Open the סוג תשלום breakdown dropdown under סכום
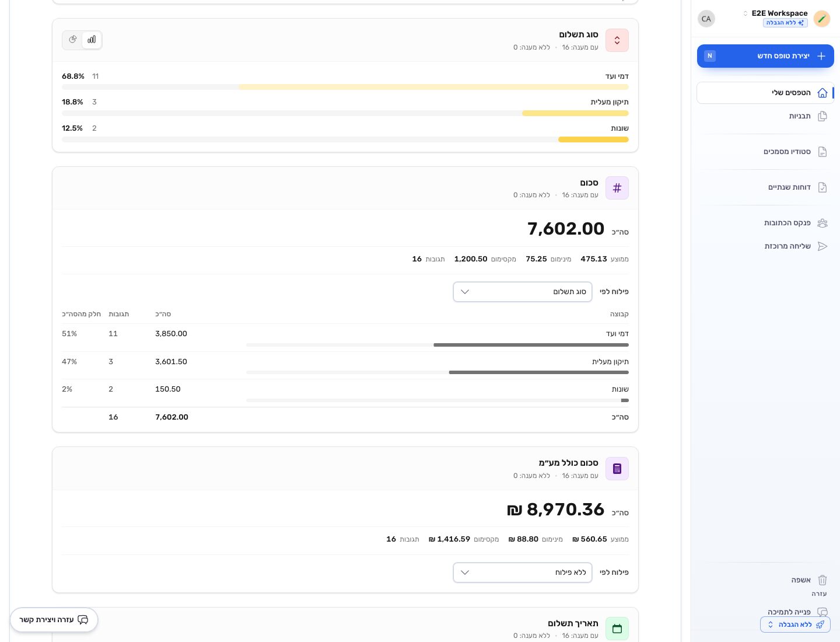 click(523, 292)
